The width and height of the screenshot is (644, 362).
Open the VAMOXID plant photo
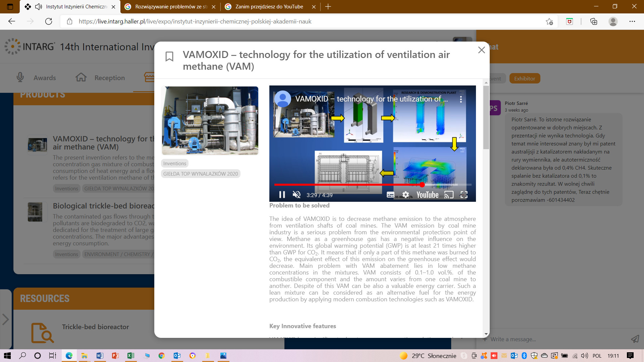tap(210, 120)
